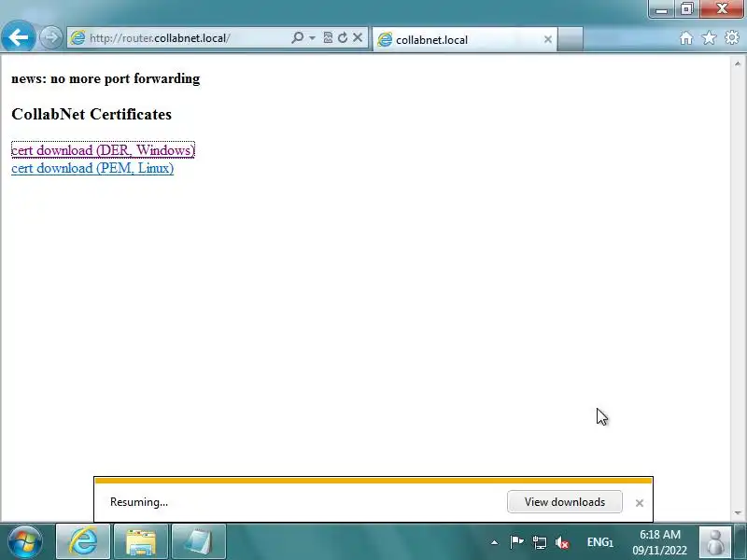
Task: Click the download progress bar
Action: coord(373,481)
